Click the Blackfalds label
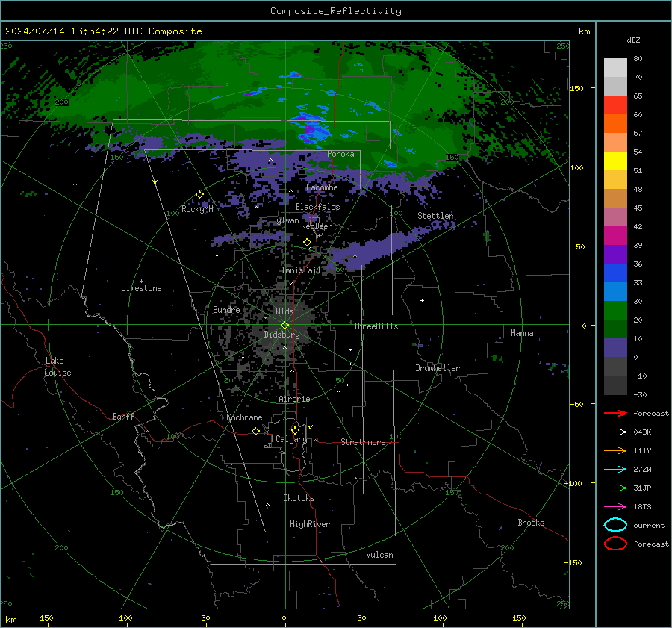Image resolution: width=672 pixels, height=628 pixels. [317, 207]
